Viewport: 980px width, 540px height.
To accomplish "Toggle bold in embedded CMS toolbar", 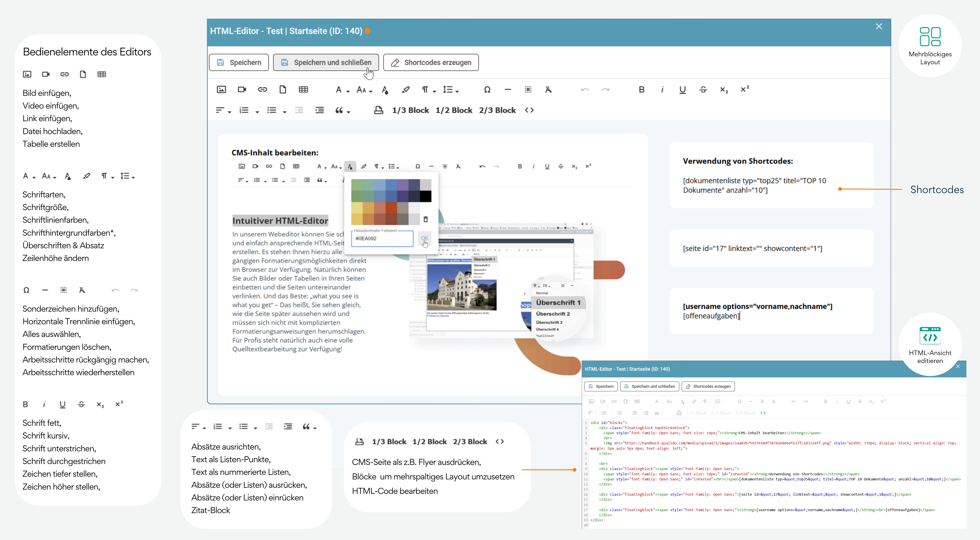I will (x=520, y=166).
